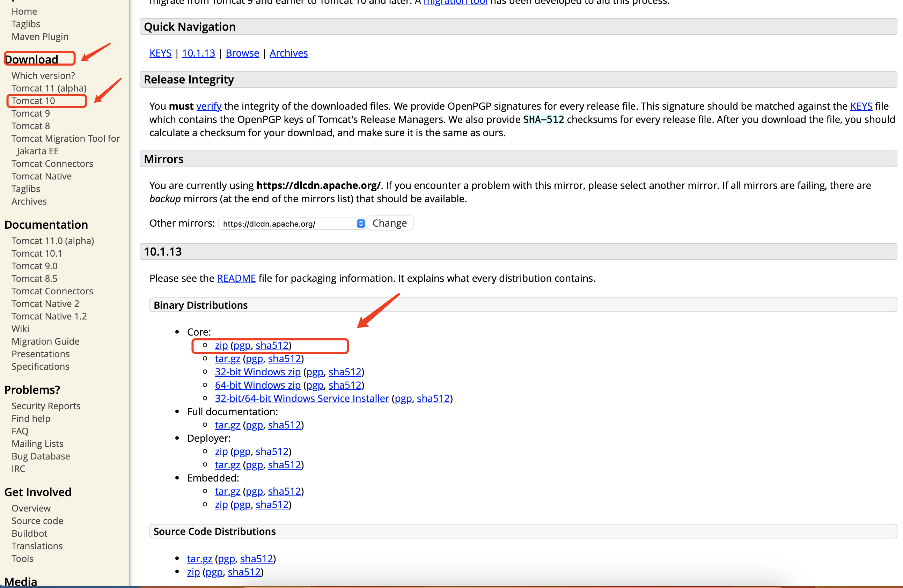Open the Other mirrors dropdown

pos(292,223)
